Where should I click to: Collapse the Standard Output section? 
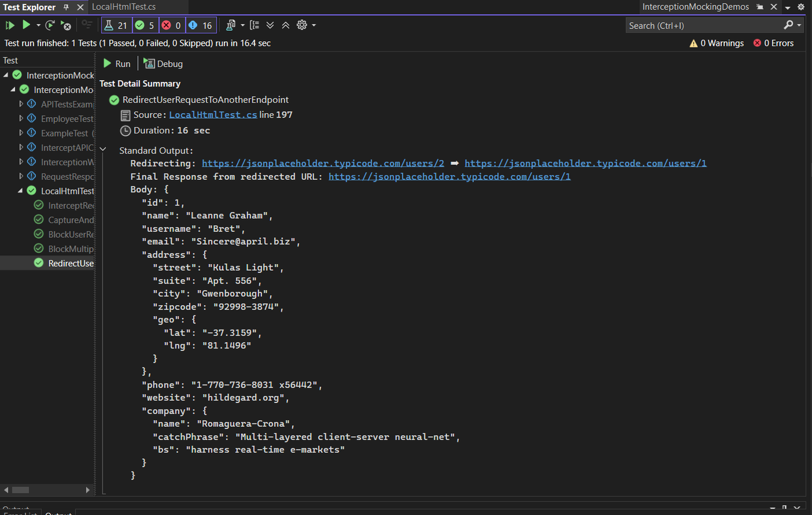pos(103,150)
